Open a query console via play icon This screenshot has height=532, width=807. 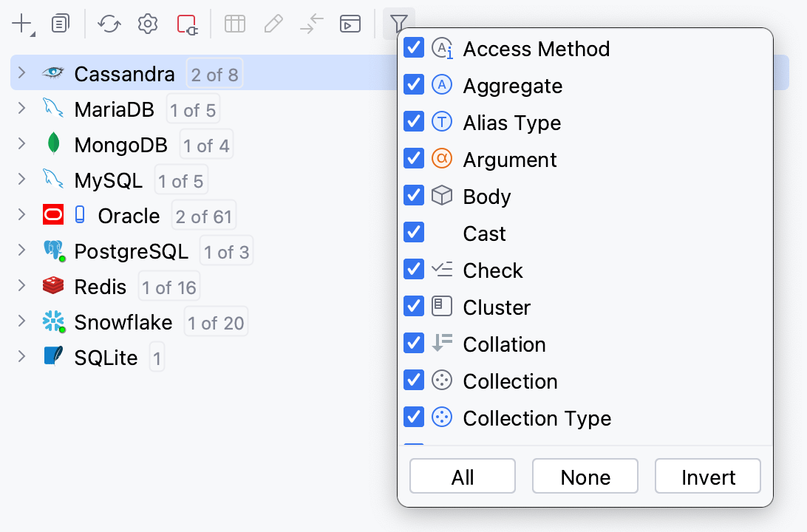350,23
